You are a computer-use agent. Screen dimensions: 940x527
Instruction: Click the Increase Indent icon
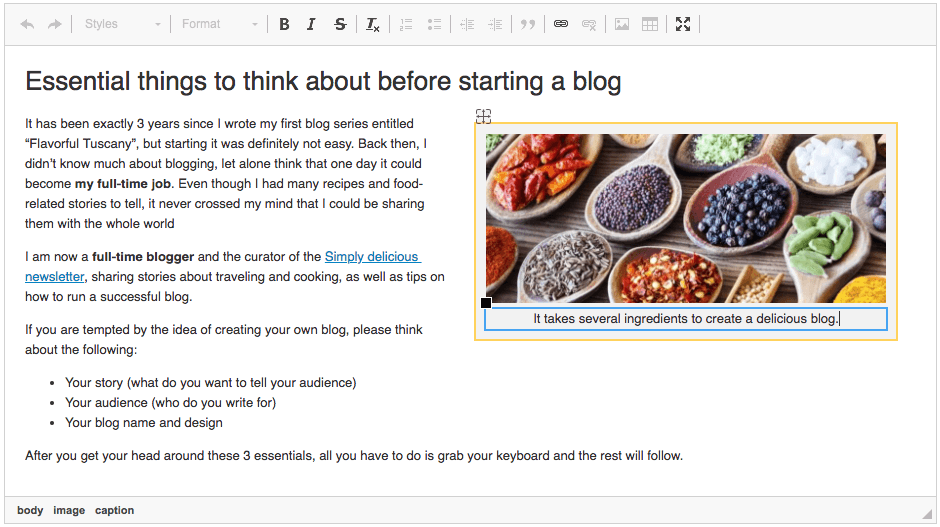point(495,24)
